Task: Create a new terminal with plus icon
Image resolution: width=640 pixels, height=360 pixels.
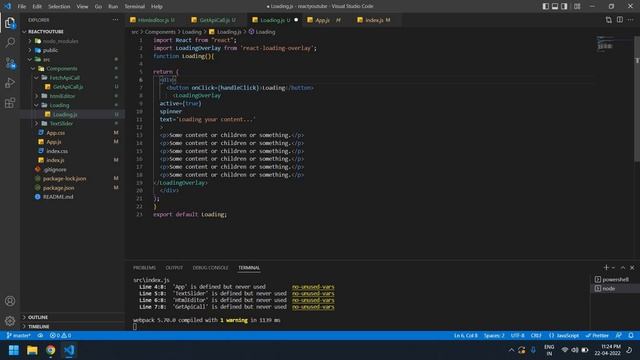Action: tap(606, 267)
